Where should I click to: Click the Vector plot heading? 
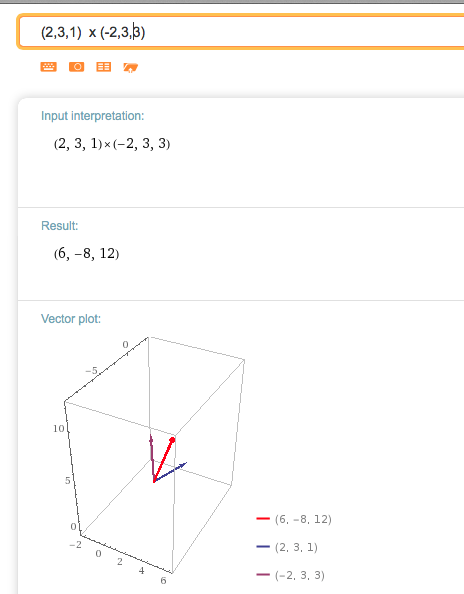coord(71,319)
